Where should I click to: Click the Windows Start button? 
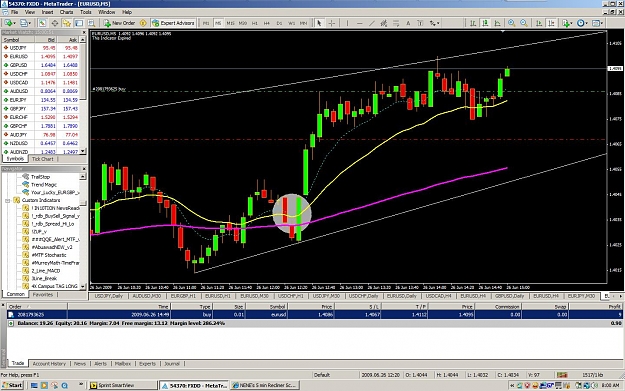(x=12, y=385)
